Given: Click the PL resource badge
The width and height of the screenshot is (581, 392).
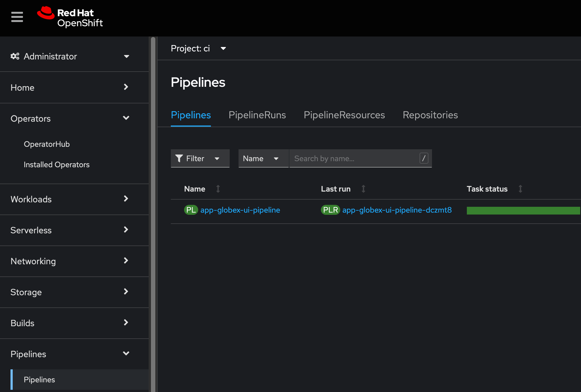Looking at the screenshot, I should pos(191,210).
